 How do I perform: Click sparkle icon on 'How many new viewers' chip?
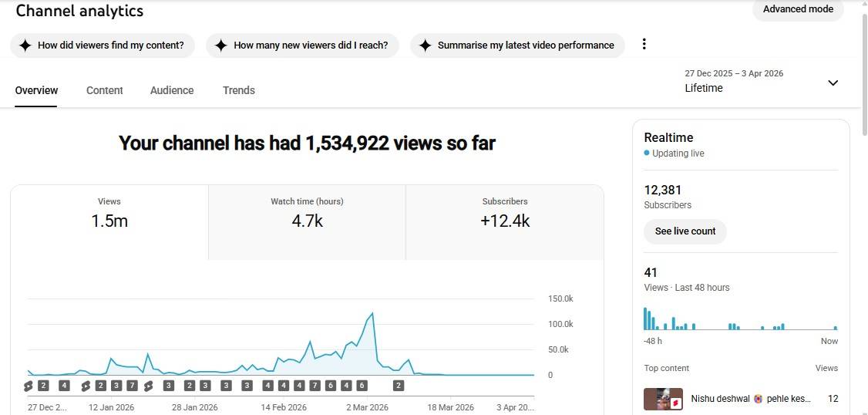(x=220, y=46)
